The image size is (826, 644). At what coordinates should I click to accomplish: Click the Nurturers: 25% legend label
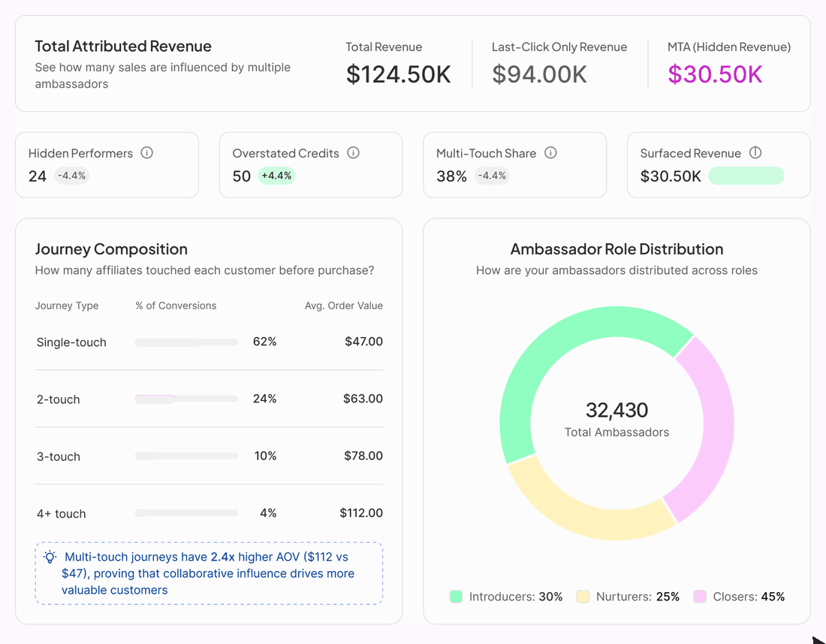638,597
